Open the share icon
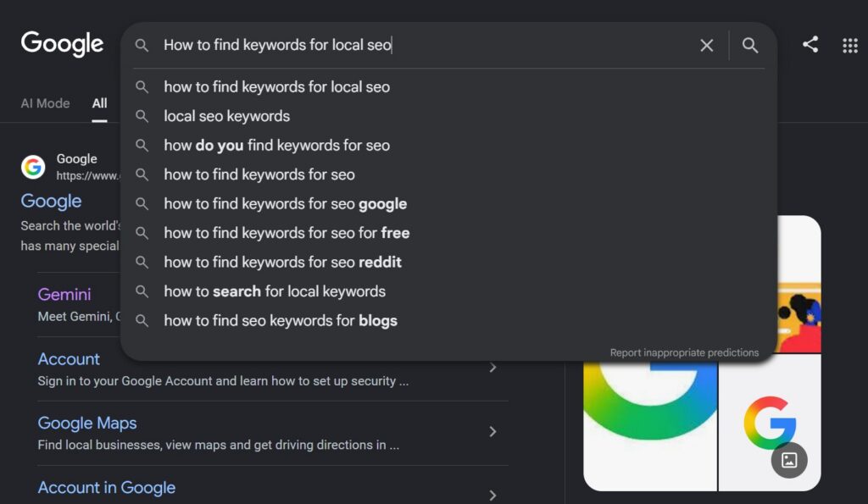Image resolution: width=868 pixels, height=504 pixels. (x=810, y=44)
